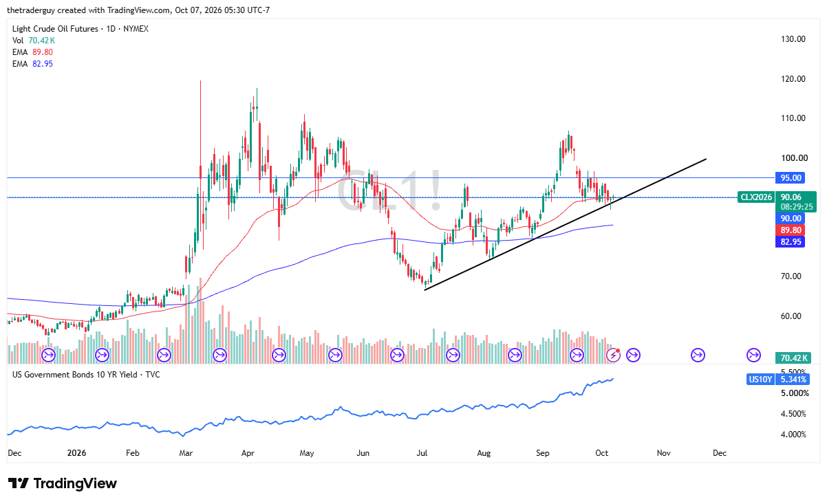Click the Mar label on time axis
The image size is (827, 504).
click(186, 453)
